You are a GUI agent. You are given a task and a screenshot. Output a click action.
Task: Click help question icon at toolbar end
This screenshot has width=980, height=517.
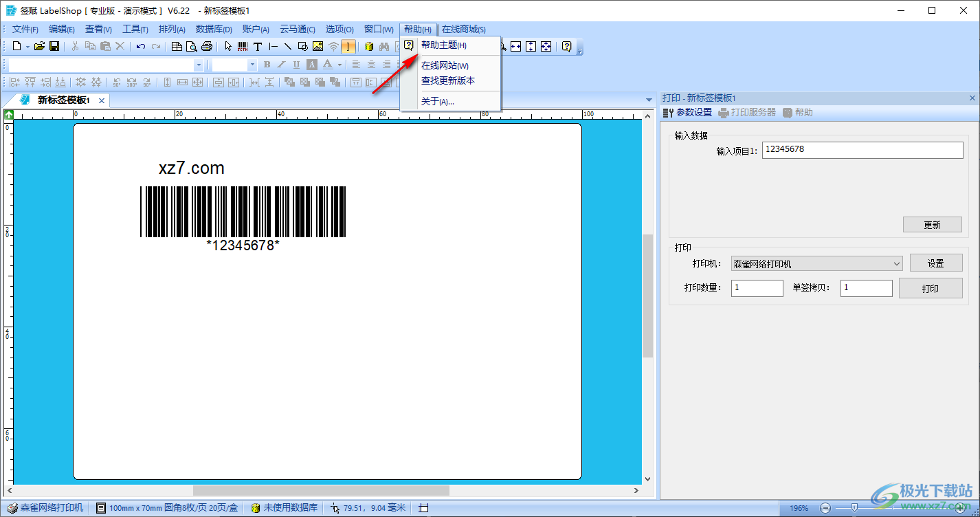click(566, 46)
